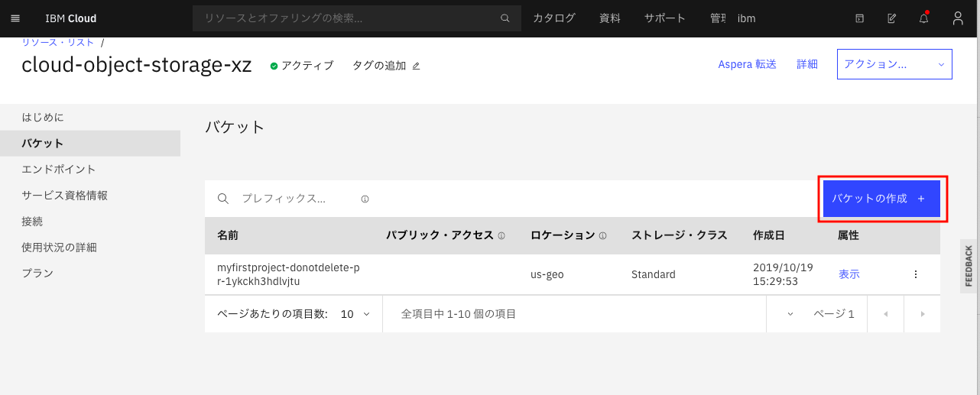
Task: Click the search magnifier icon in header
Action: 505,18
